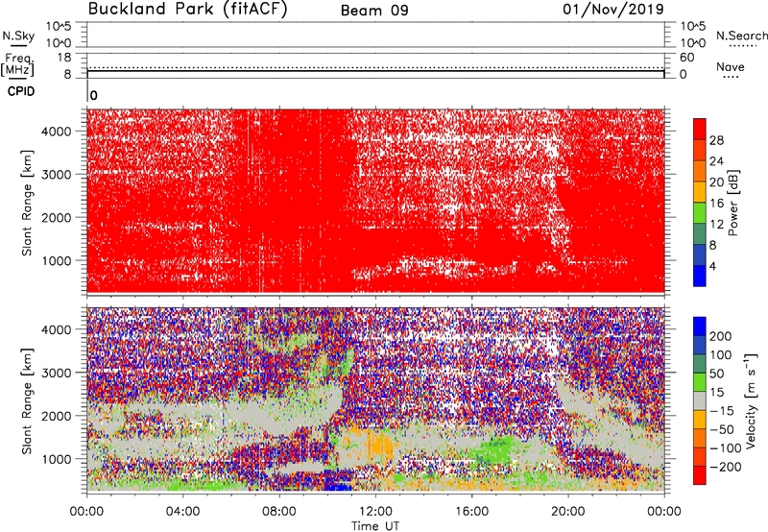The image size is (768, 532).
Task: Click the power panel 'Slant Range [km]' label
Action: (x=27, y=203)
